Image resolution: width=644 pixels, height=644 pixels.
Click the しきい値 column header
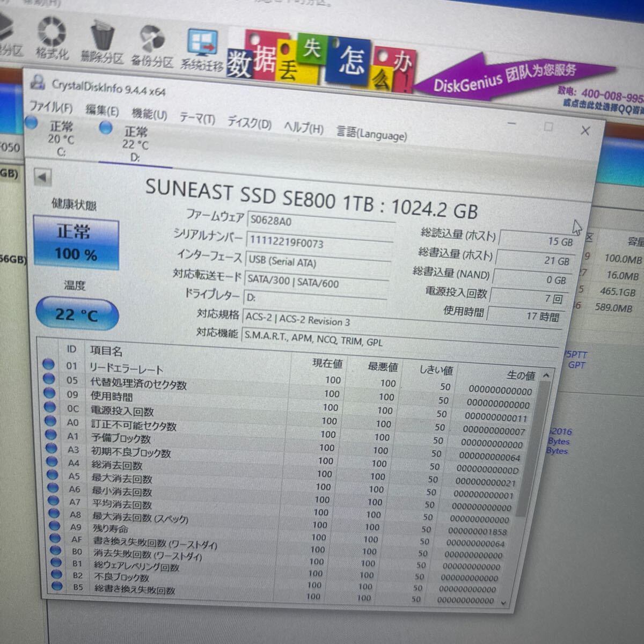click(436, 370)
